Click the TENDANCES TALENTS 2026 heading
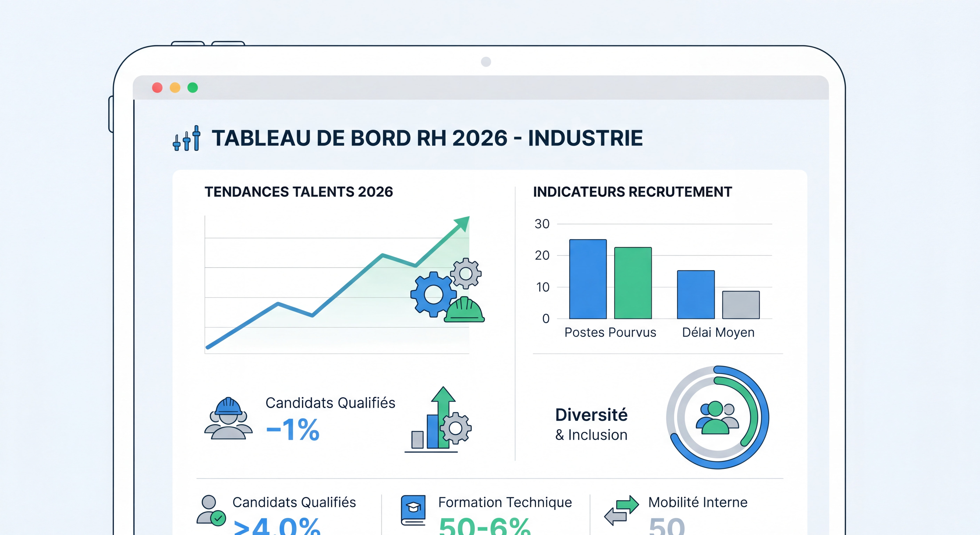This screenshot has height=535, width=980. pos(299,192)
